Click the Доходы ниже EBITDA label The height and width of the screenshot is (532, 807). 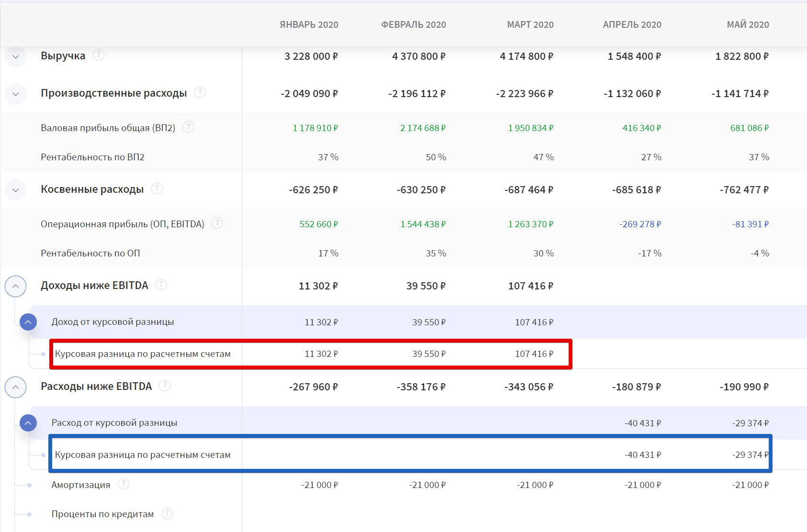[x=95, y=286]
